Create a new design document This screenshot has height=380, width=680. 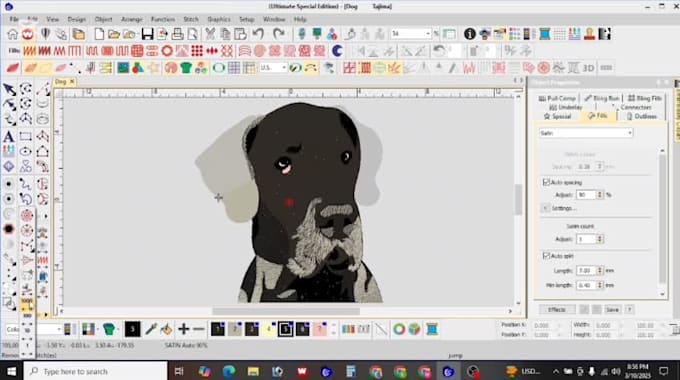(x=99, y=34)
